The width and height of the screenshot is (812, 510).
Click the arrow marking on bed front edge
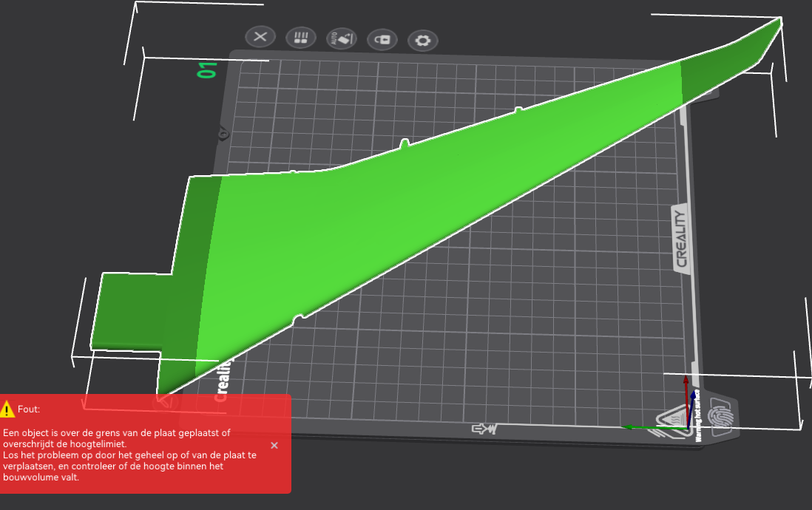(484, 429)
